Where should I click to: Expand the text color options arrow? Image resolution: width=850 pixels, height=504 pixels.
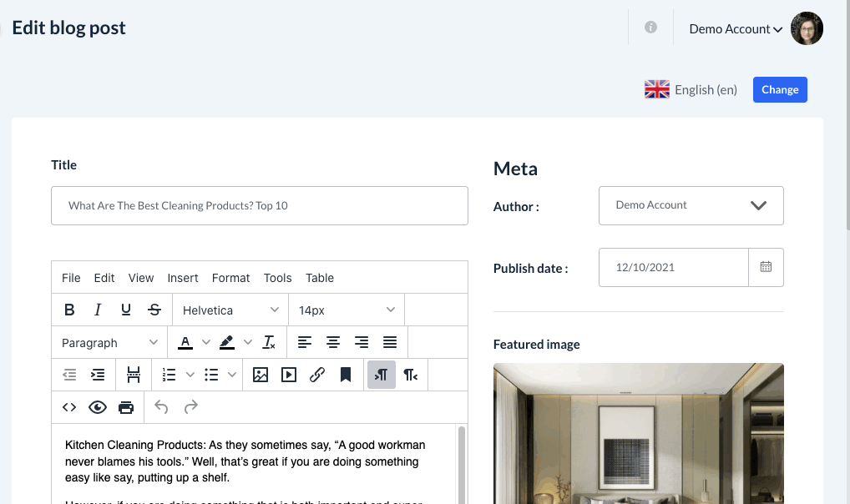coord(206,342)
